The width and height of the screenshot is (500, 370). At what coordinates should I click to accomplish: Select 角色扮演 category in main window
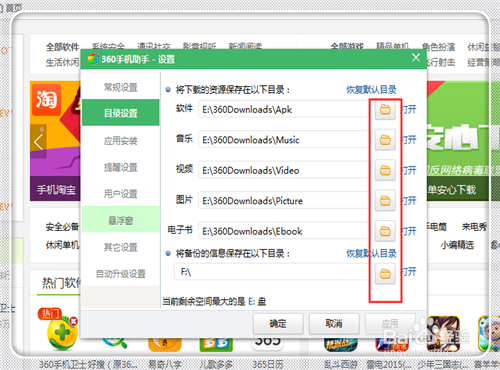pos(438,47)
